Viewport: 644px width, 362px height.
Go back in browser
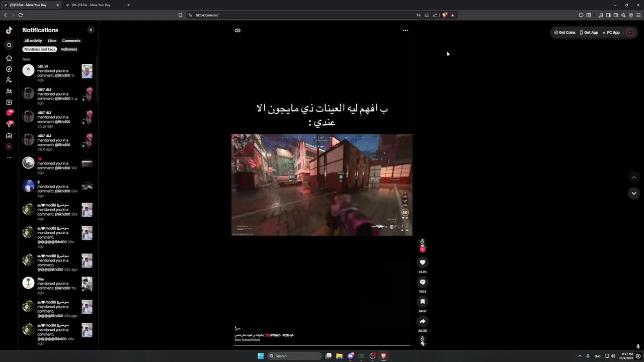(x=6, y=15)
